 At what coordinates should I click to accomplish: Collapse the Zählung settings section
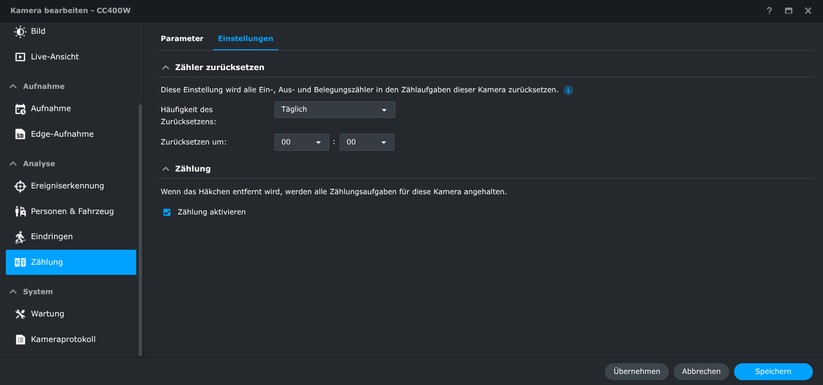(165, 169)
